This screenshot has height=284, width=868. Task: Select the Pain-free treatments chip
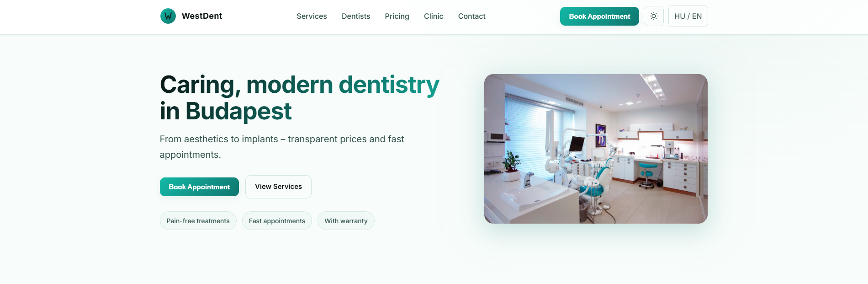(x=198, y=221)
